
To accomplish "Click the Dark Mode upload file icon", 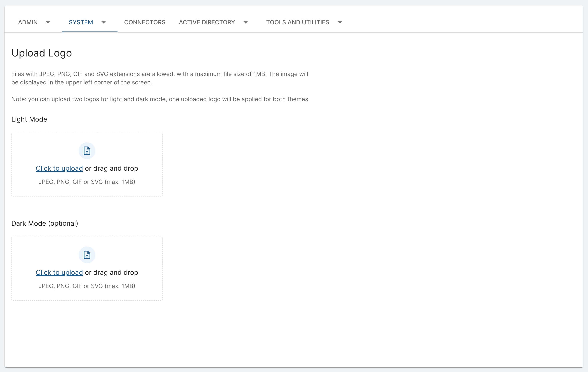I will 87,255.
